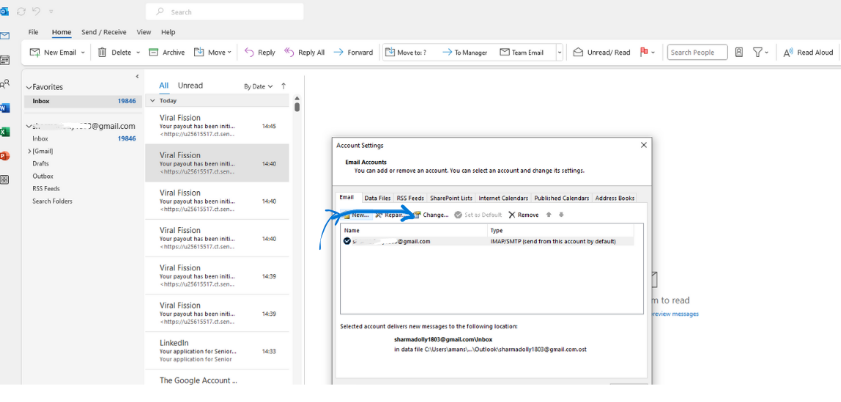Launch Word from the left sidebar

click(5, 108)
